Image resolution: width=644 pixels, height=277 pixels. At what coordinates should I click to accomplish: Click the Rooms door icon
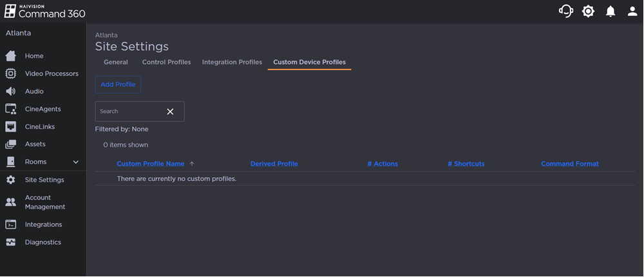click(11, 162)
